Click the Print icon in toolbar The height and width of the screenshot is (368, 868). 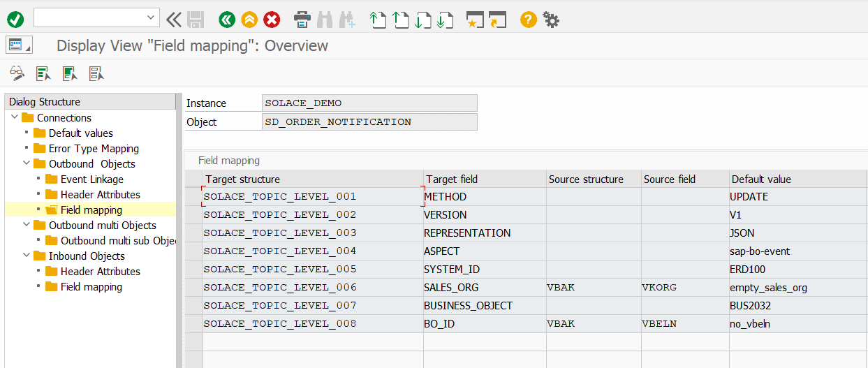(302, 20)
